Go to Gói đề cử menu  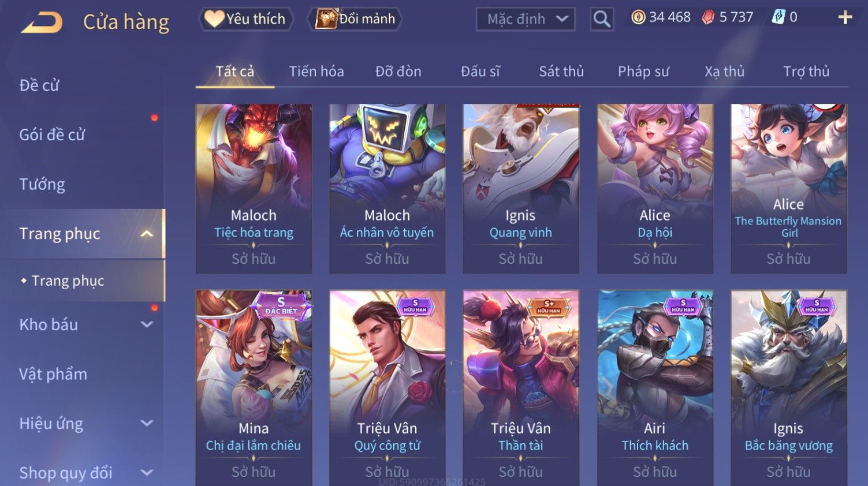(x=52, y=134)
